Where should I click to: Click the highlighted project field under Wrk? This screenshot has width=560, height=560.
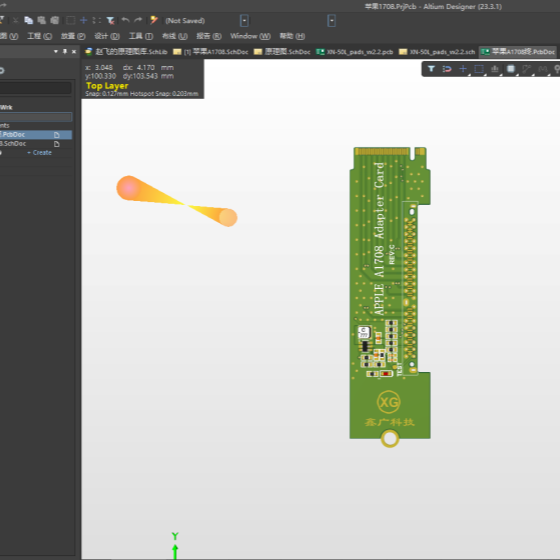point(36,117)
